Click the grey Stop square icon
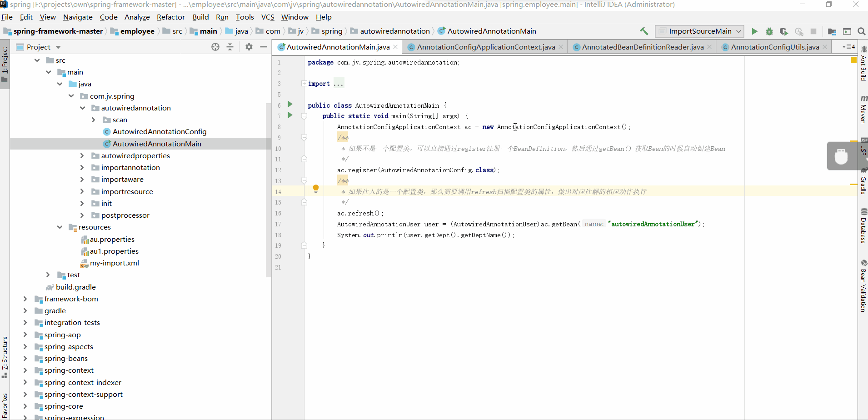 click(813, 31)
